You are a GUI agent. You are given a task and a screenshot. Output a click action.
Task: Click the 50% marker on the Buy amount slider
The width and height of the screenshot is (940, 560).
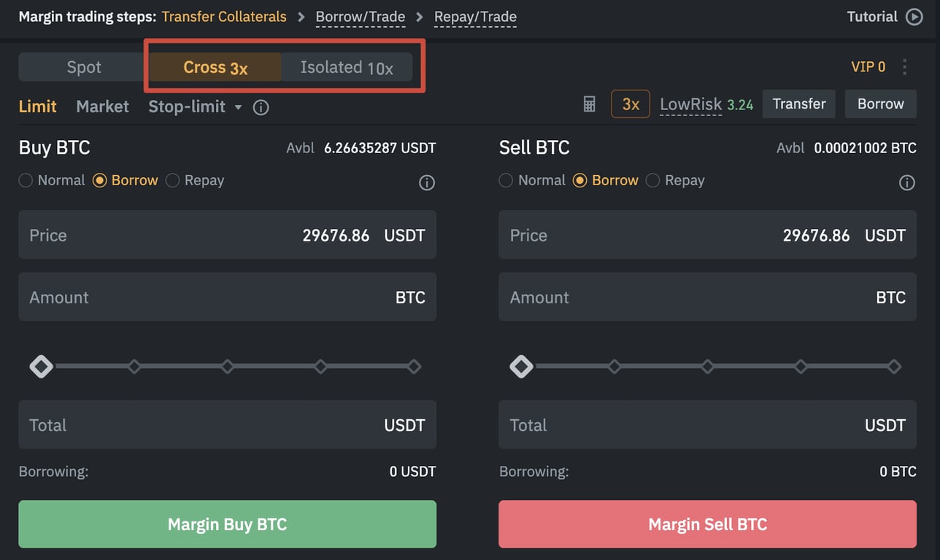(228, 366)
